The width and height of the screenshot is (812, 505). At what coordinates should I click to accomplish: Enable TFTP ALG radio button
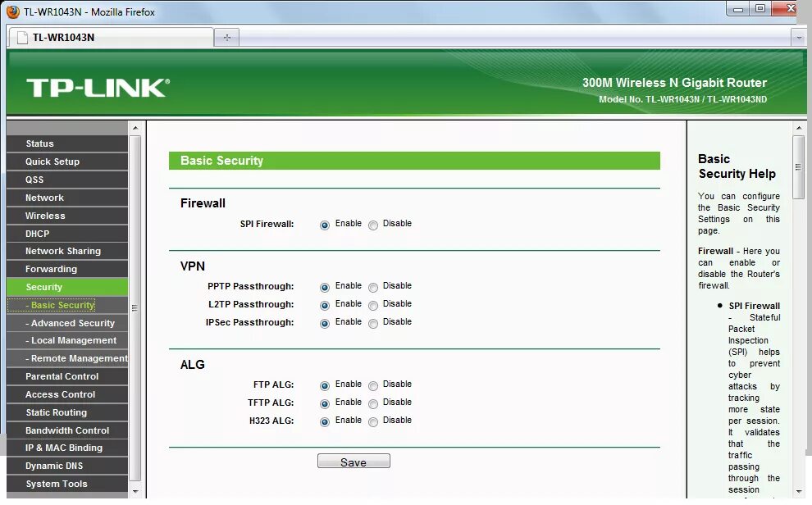(x=325, y=403)
